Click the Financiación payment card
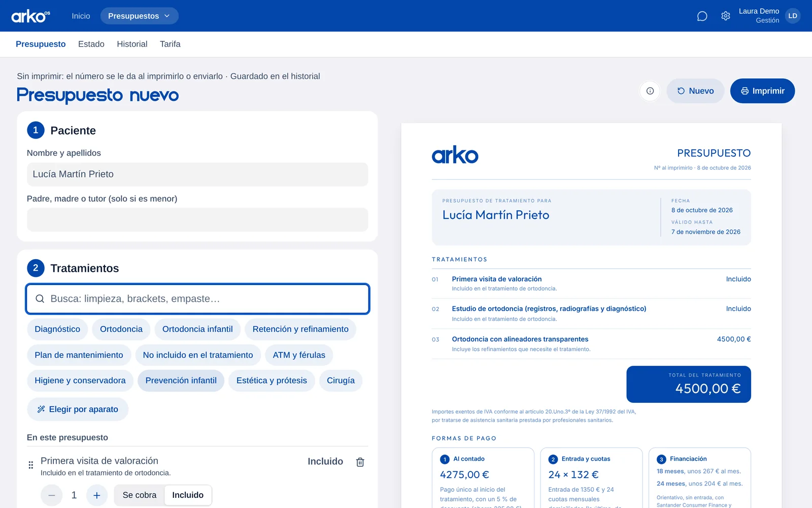Screen dimensions: 812x508 (700, 478)
